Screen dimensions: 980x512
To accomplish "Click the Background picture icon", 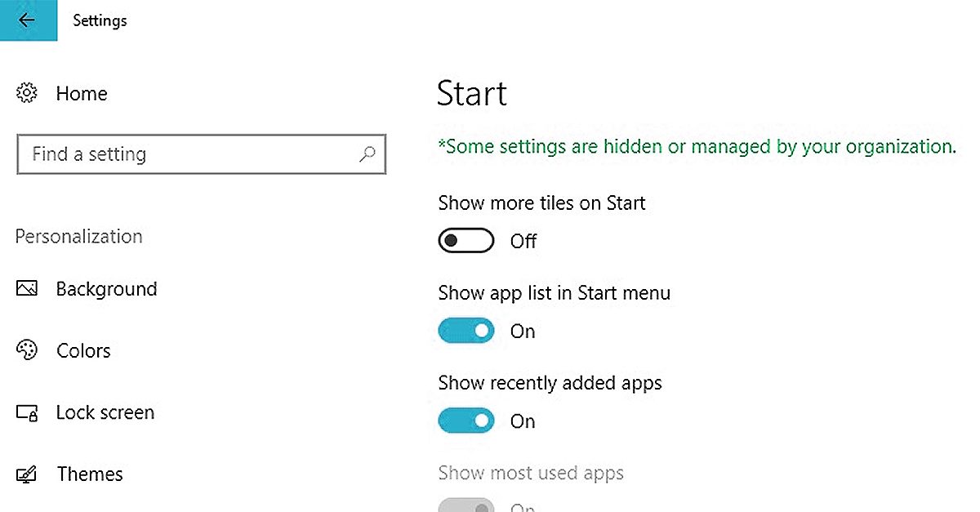I will [27, 289].
